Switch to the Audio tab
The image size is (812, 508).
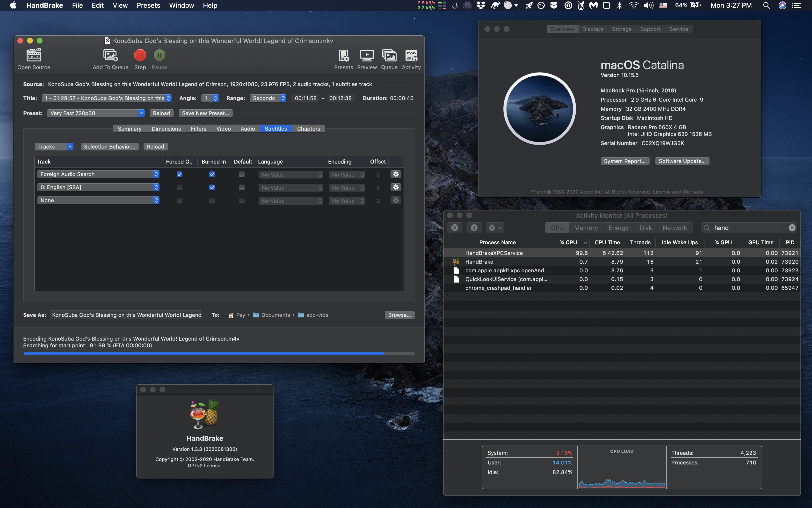(248, 129)
